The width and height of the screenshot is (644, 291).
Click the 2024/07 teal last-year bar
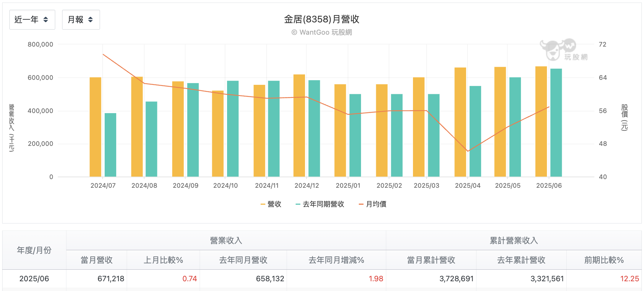pyautogui.click(x=110, y=145)
